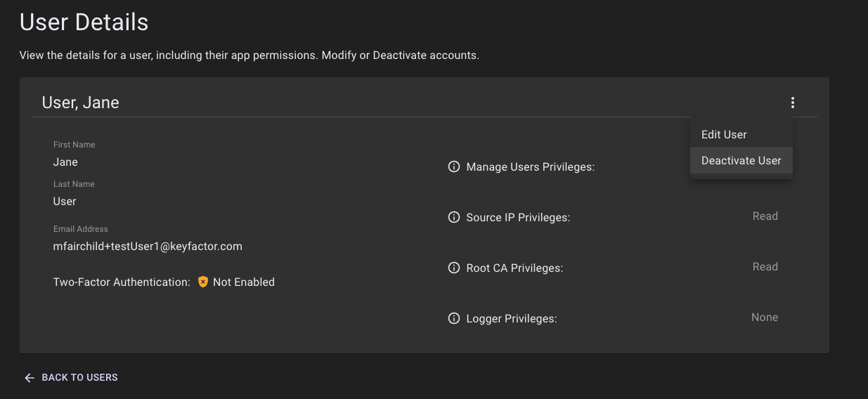Select Edit User from the menu
This screenshot has width=868, height=399.
click(x=724, y=135)
